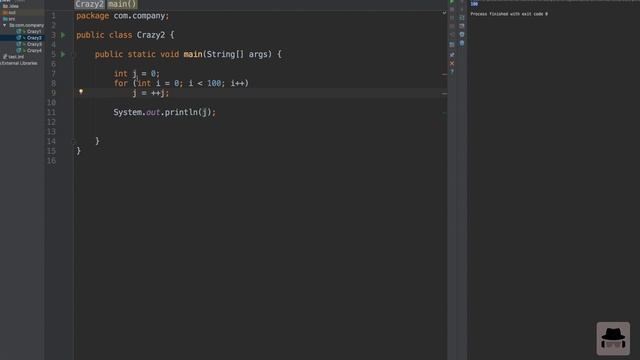Pin the Run tab with the pin icon

tap(452, 54)
